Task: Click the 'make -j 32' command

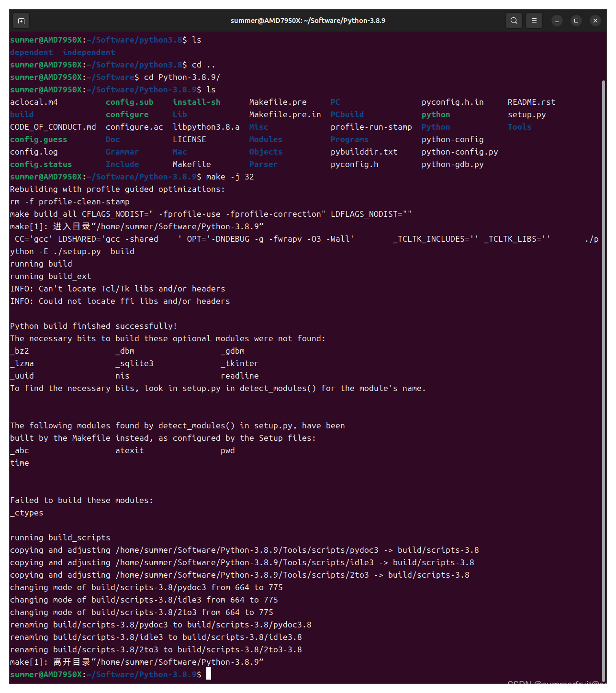Action: click(230, 177)
